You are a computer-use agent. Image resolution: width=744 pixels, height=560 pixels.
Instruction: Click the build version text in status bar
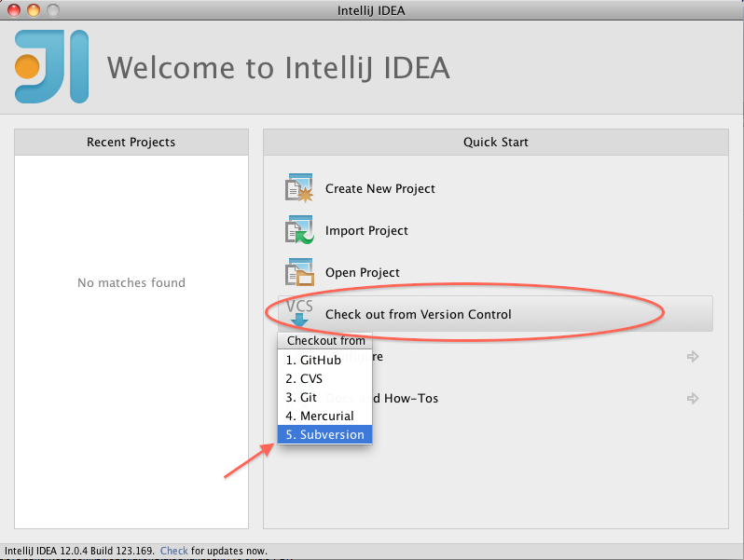pyautogui.click(x=79, y=551)
